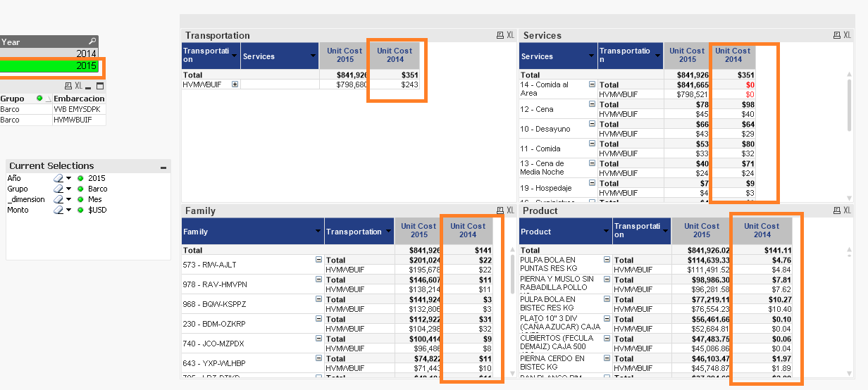Click green indicator beside 2015 selection
868x390 pixels.
point(80,178)
